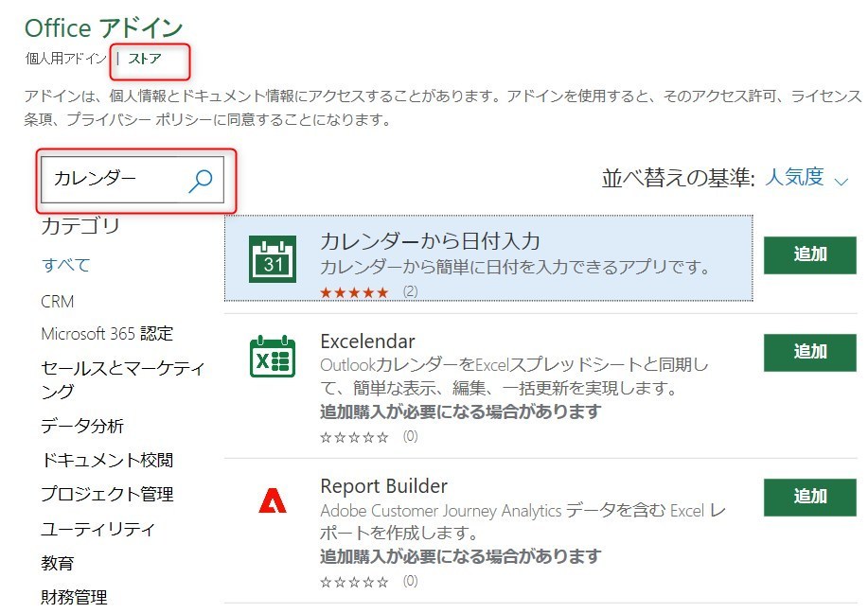Add the カレンダーから日付入力 add-in

809,254
